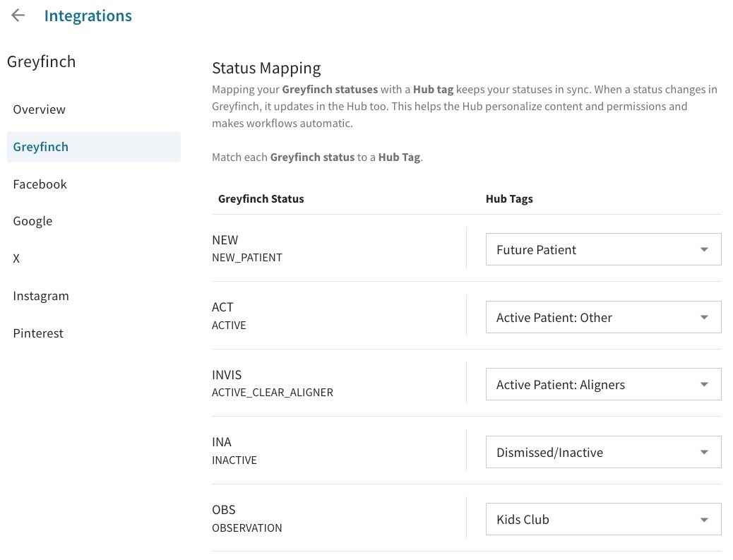Image resolution: width=733 pixels, height=560 pixels.
Task: Click the ACTIVE_CLEAR_ALIGNER status text
Action: click(x=273, y=392)
